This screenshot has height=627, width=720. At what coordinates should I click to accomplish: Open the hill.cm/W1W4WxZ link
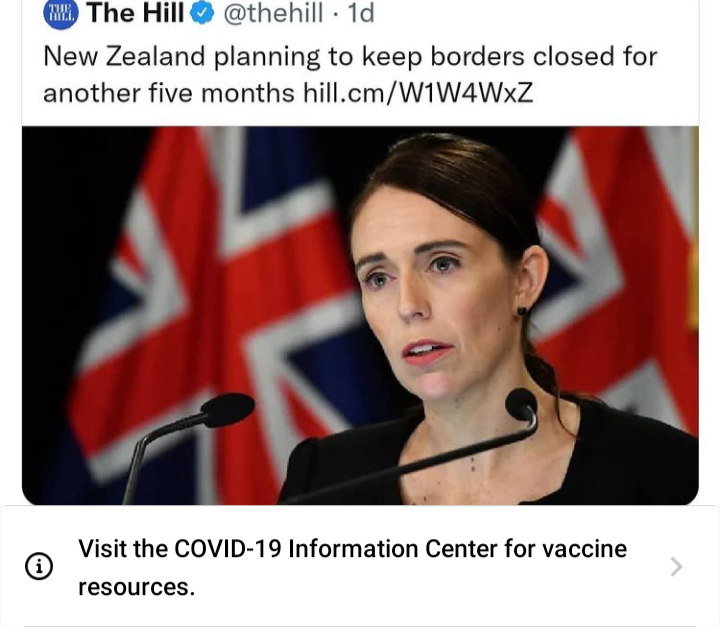[x=418, y=93]
